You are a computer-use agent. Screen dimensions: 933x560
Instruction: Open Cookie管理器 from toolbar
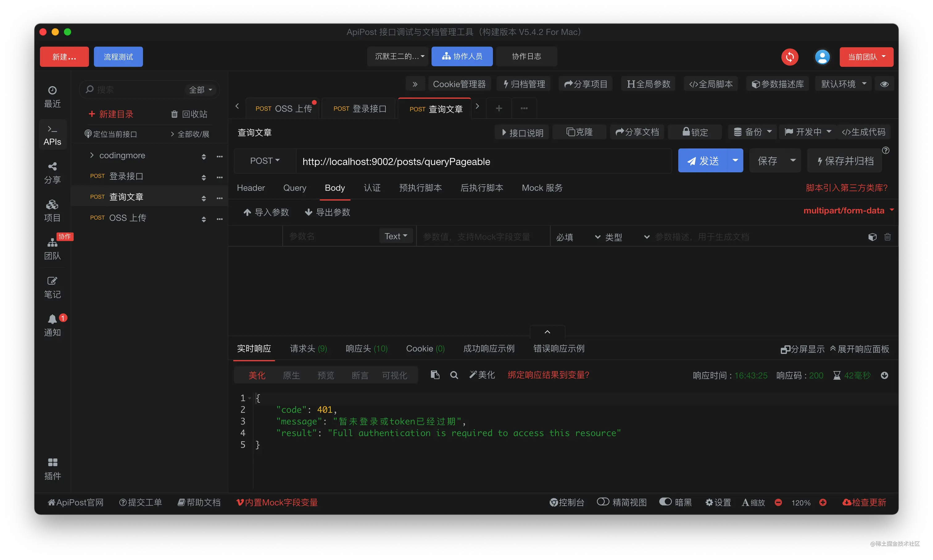(459, 84)
